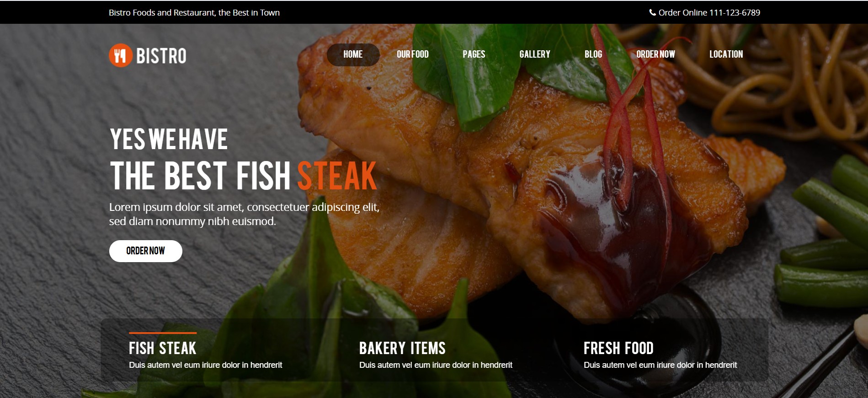868x398 pixels.
Task: Expand the Pages menu
Action: click(474, 54)
